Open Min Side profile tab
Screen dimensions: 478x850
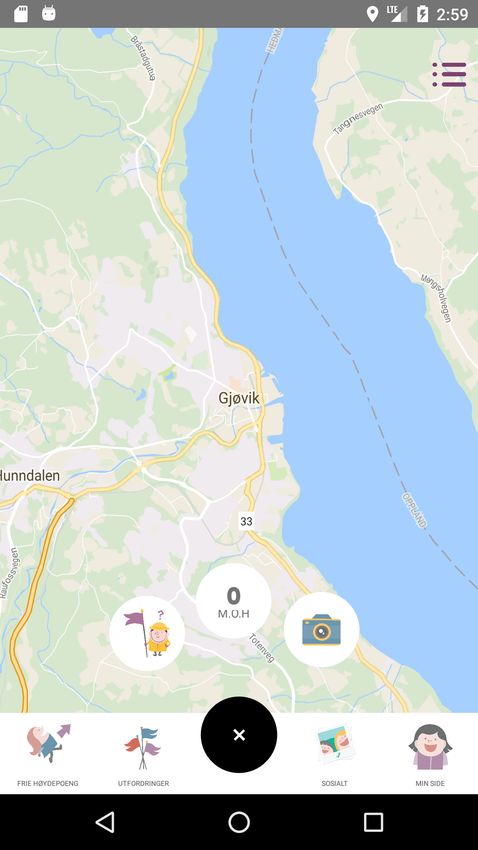point(430,755)
